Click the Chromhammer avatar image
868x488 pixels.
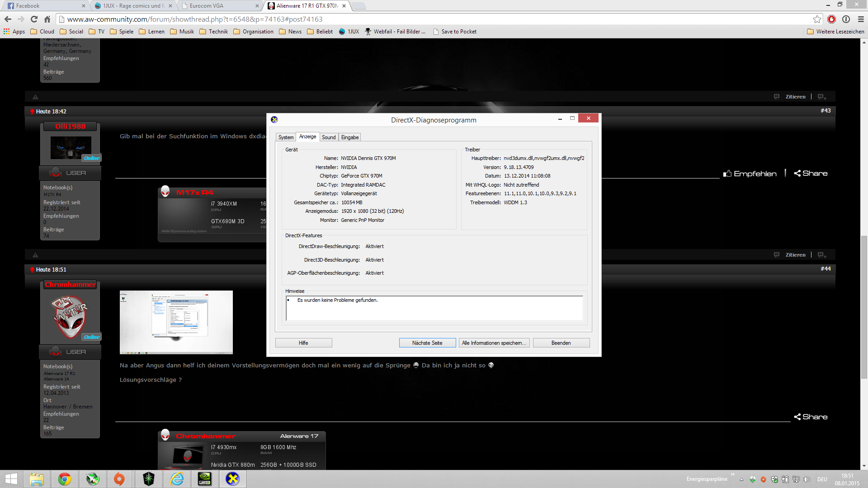point(70,317)
